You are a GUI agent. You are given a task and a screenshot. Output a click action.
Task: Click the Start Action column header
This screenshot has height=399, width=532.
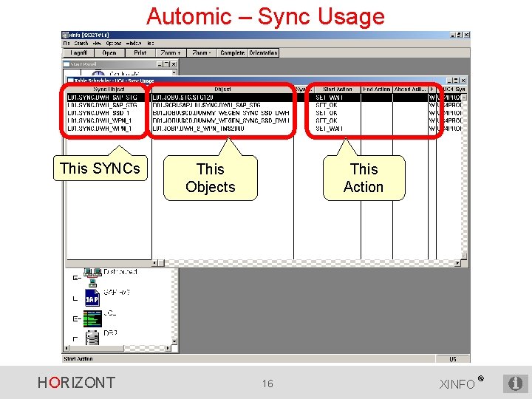(x=338, y=89)
